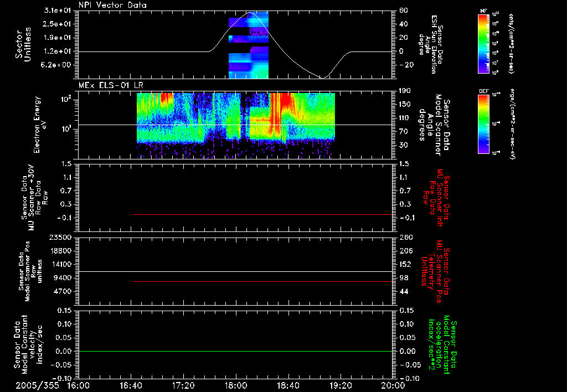Click the "Model Scanner Pos Raw" axis label
567x392 pixels.
[31, 271]
